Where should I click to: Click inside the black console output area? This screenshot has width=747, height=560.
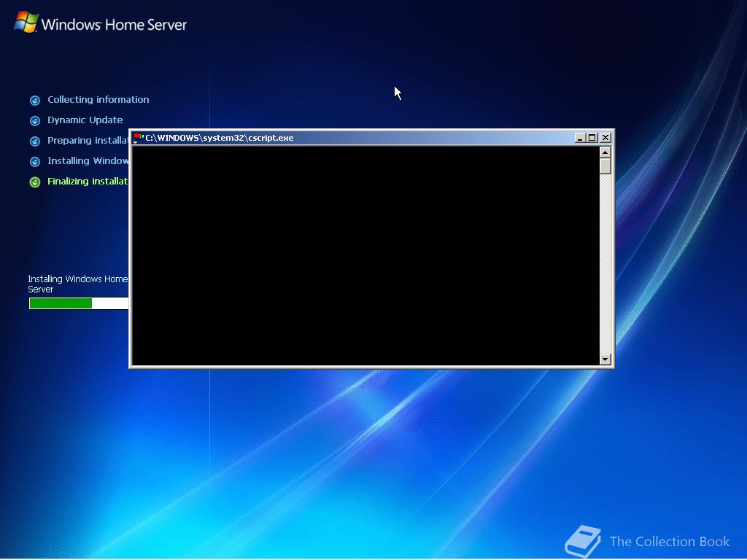tap(365, 256)
